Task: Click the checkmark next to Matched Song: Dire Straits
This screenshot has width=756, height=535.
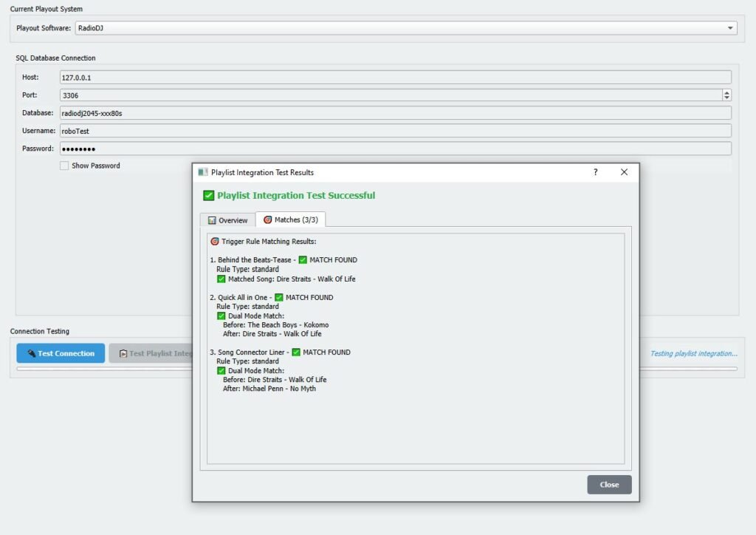Action: pos(221,279)
